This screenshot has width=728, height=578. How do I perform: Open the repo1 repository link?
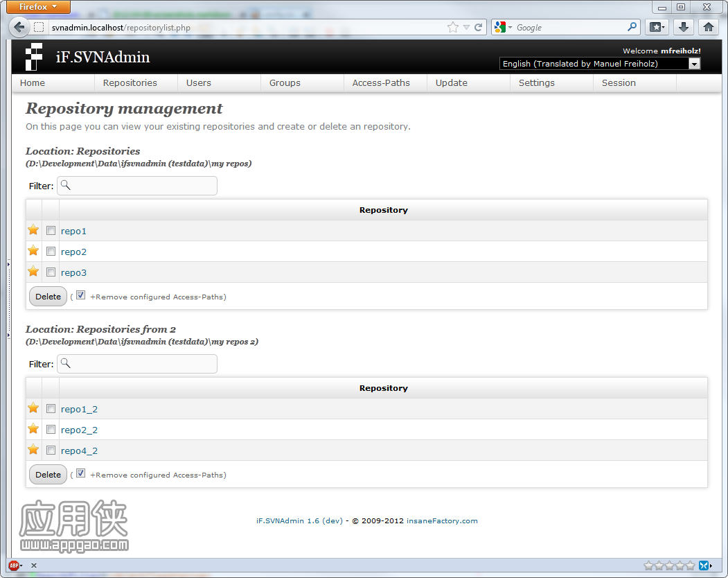73,231
